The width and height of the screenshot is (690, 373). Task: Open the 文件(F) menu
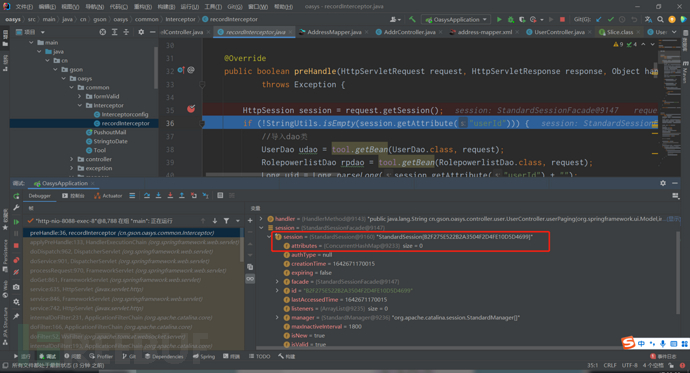pyautogui.click(x=24, y=7)
